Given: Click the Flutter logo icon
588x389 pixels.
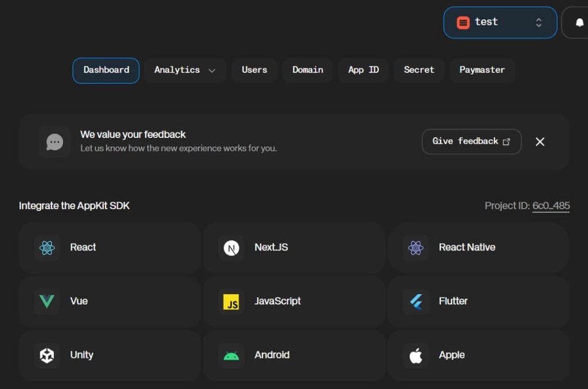Looking at the screenshot, I should coord(416,302).
